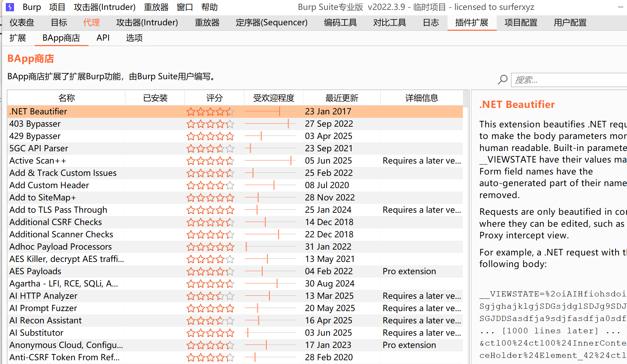627x364 pixels.
Task: Click the 05 Jun 2025 update date
Action: click(x=329, y=161)
